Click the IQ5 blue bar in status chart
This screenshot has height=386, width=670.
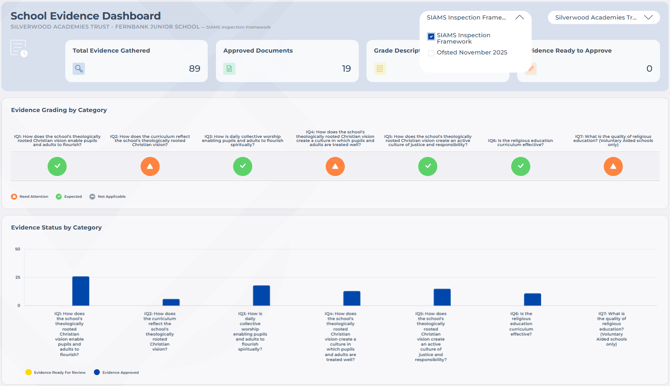click(x=442, y=297)
